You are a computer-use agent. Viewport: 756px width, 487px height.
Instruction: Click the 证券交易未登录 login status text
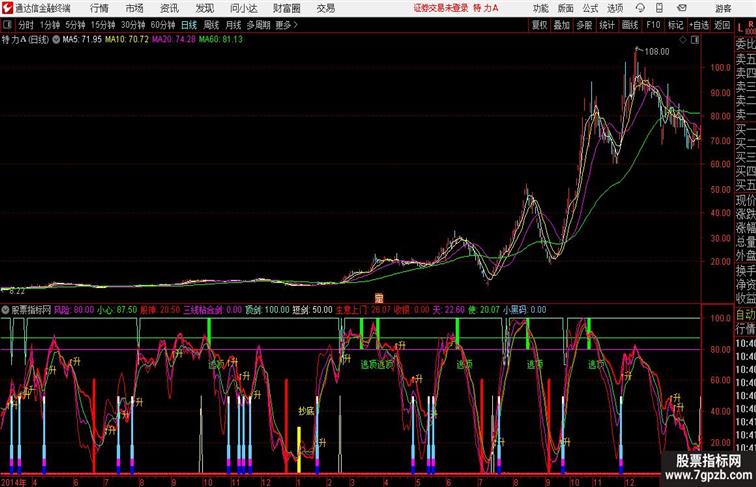click(441, 8)
